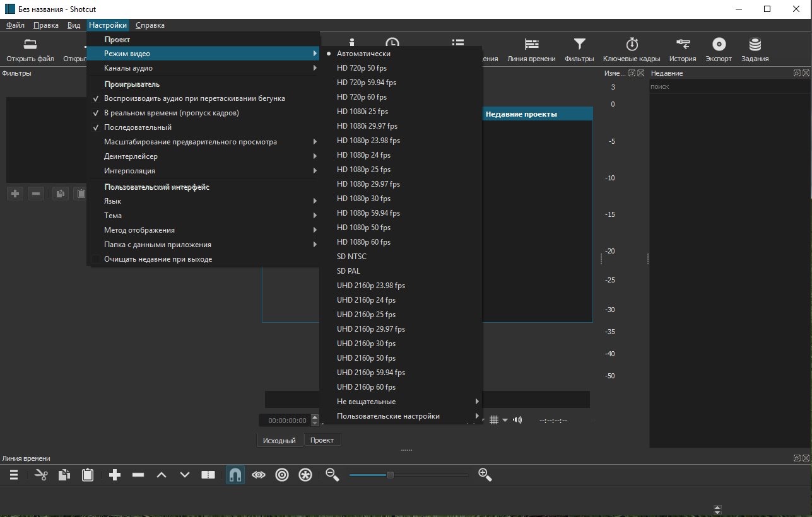Click the timeline zoom in magnifier
Viewport: 812px width, 517px height.
click(x=485, y=475)
